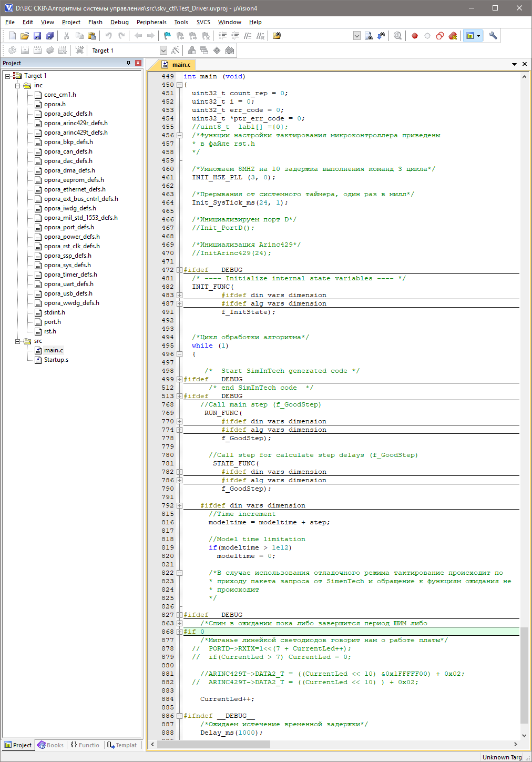Select Startup.s file in src folder

[56, 360]
